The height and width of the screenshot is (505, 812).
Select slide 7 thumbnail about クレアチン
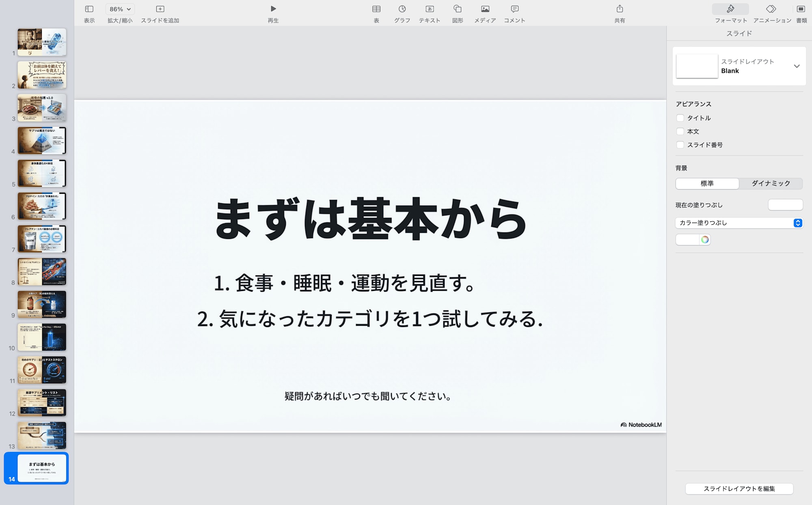[41, 239]
